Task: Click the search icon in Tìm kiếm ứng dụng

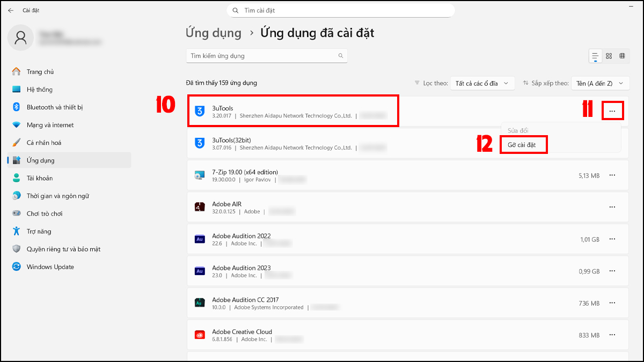Action: [x=340, y=56]
